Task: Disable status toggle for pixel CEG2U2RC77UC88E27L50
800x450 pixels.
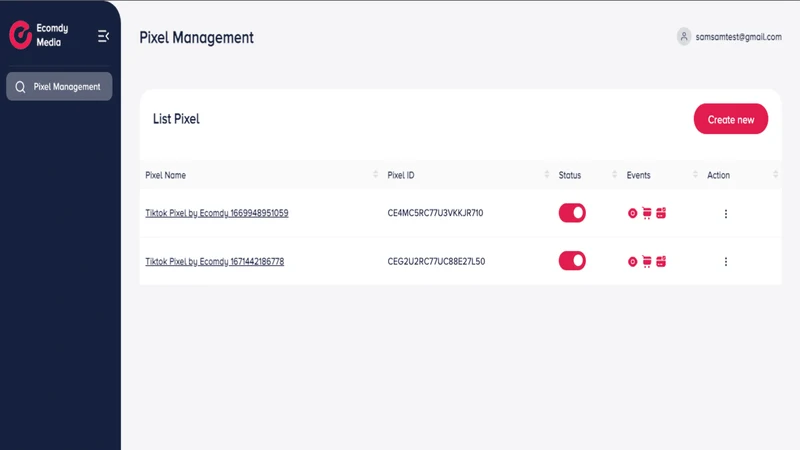Action: (x=572, y=261)
